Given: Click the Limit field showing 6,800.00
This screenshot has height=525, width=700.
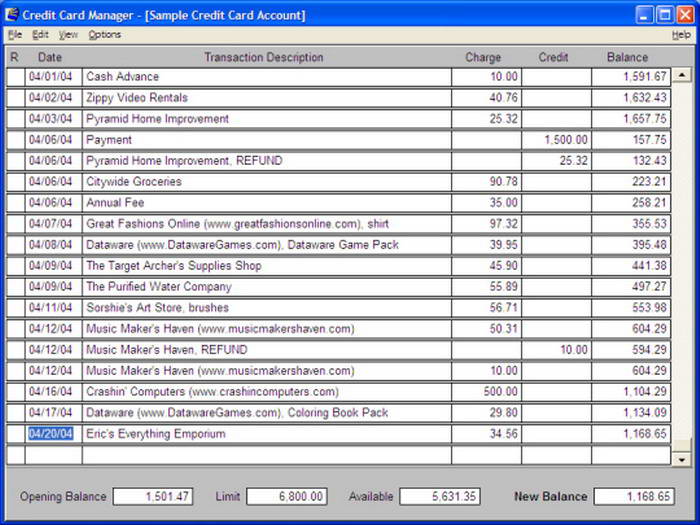Looking at the screenshot, I should coord(287,496).
